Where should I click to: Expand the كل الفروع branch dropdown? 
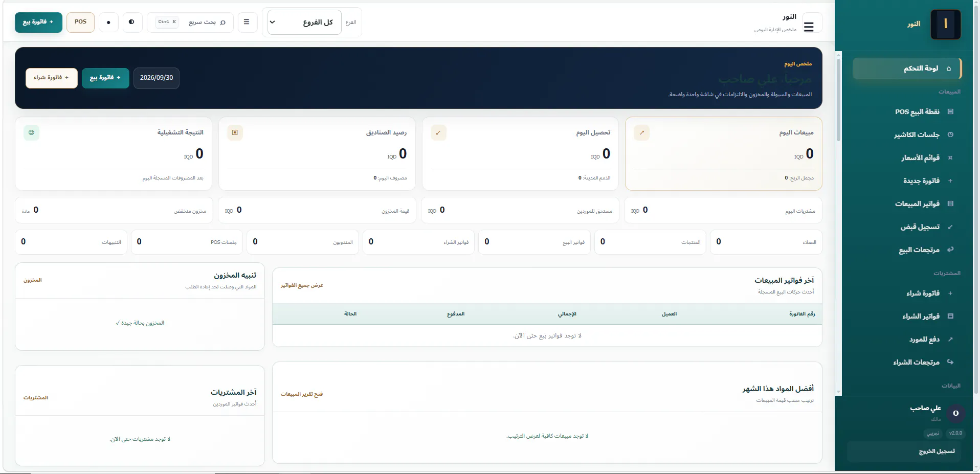(304, 22)
